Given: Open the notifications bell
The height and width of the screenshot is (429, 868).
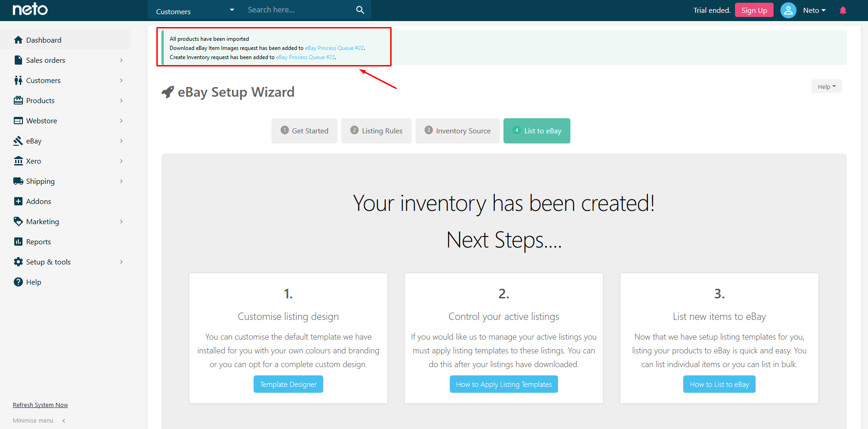Looking at the screenshot, I should click(843, 10).
